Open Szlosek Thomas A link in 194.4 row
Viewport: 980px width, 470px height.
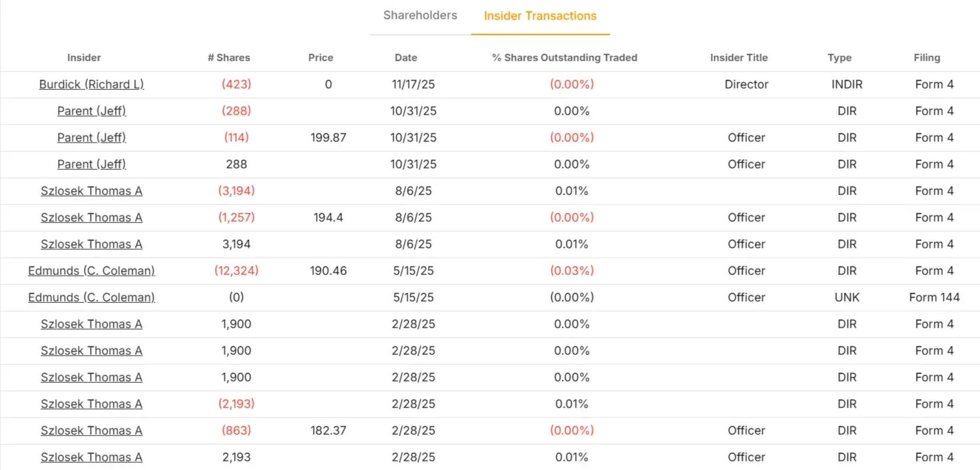(x=91, y=218)
